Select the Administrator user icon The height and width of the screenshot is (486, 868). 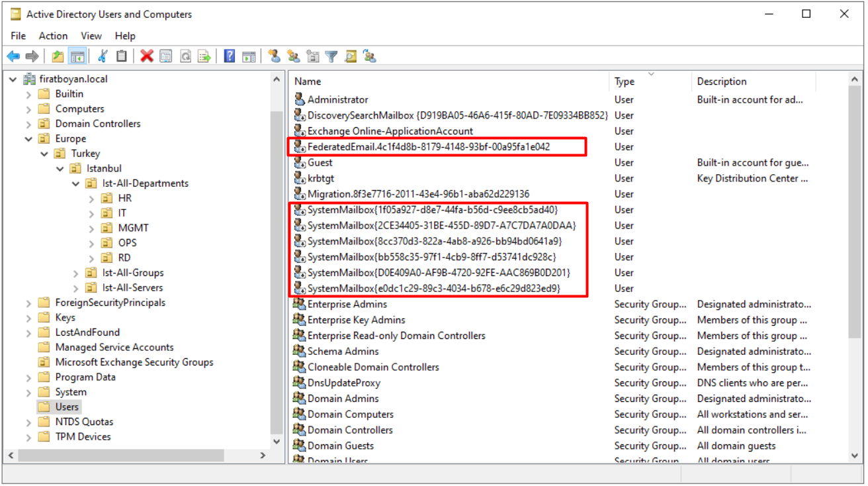pos(299,99)
